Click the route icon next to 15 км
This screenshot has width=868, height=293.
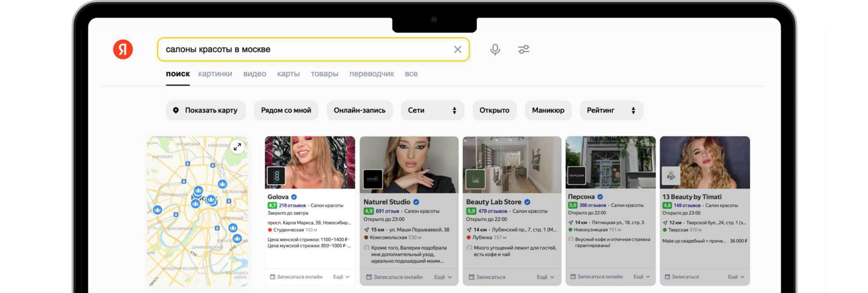click(x=366, y=230)
